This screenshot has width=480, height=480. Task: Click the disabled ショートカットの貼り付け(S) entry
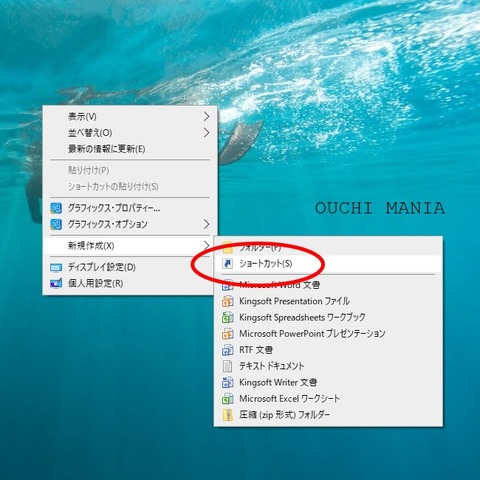point(130,187)
